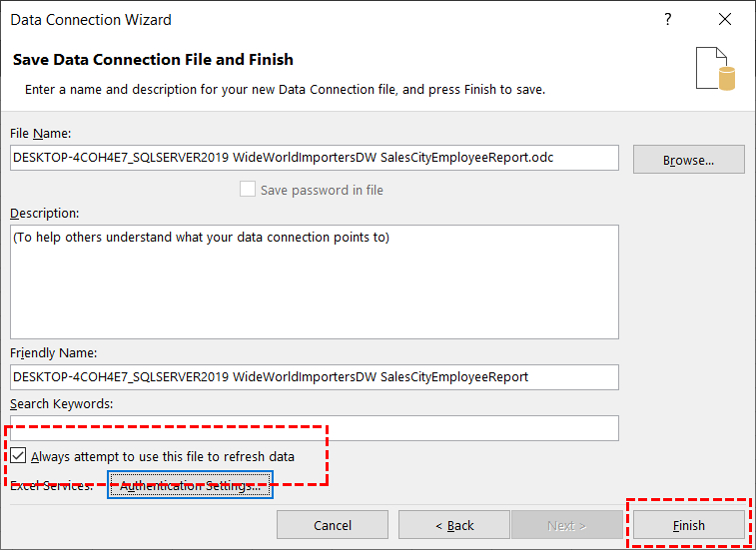Click the File Name label
The width and height of the screenshot is (756, 550).
pyautogui.click(x=40, y=133)
